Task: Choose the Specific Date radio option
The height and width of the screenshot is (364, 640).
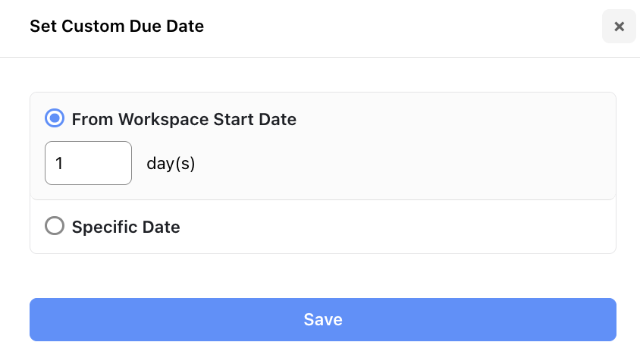Action: [x=55, y=226]
